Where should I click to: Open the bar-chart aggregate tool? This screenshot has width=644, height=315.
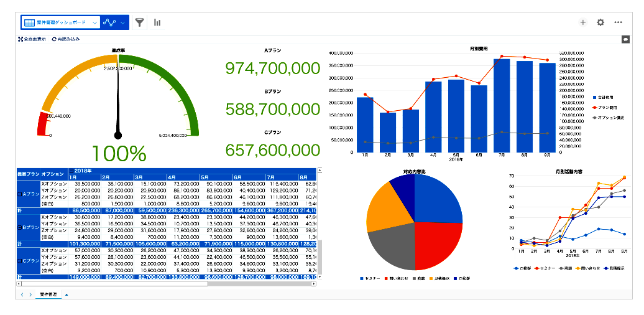point(157,22)
